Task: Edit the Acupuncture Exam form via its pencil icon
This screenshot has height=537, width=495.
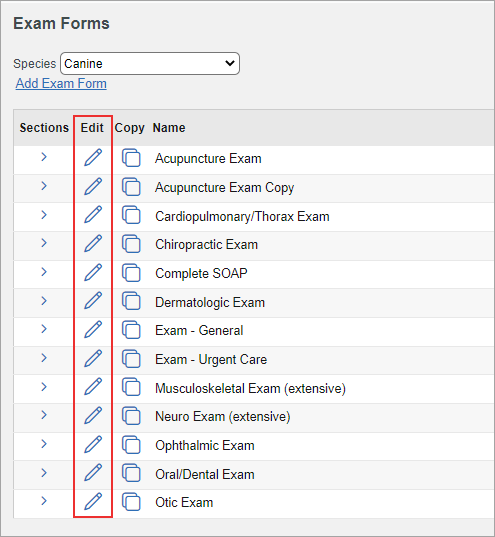Action: [93, 158]
